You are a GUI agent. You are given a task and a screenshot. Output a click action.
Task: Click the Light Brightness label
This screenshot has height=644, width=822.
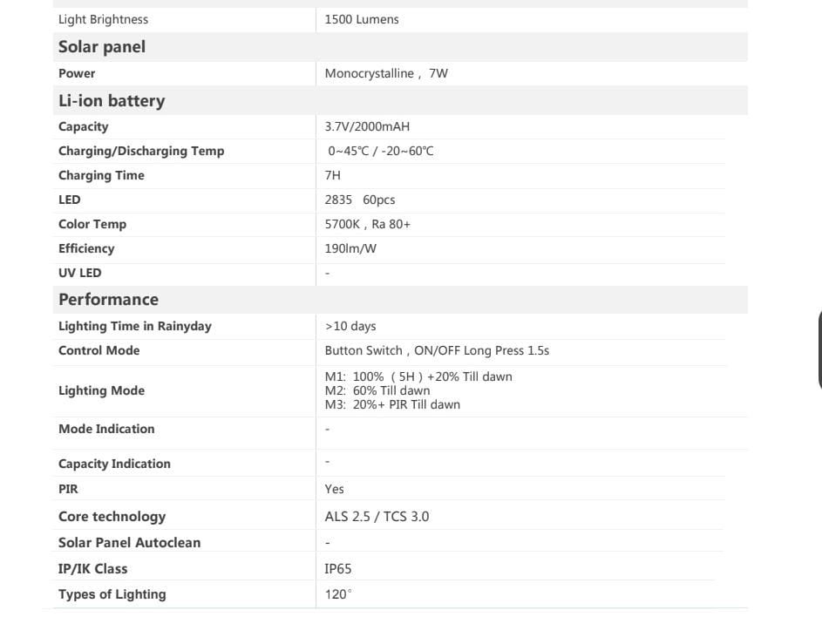[x=103, y=19]
